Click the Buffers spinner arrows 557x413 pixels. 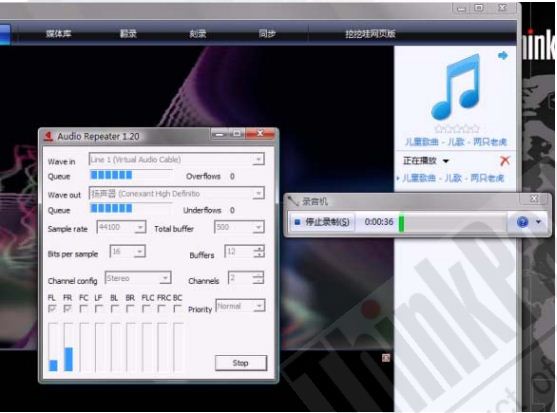click(x=259, y=251)
